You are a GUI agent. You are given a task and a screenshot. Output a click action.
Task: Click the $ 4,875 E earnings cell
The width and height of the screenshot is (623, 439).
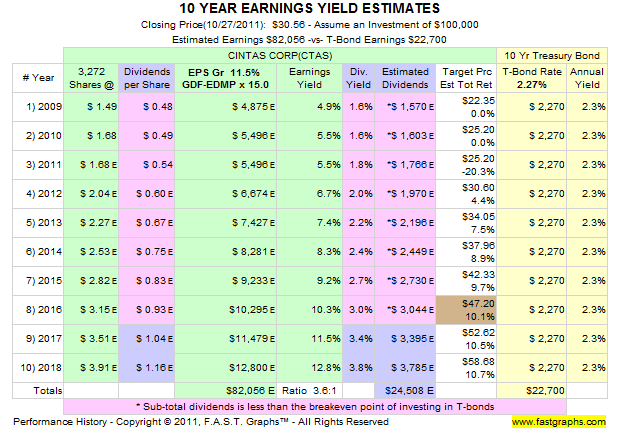pyautogui.click(x=226, y=107)
